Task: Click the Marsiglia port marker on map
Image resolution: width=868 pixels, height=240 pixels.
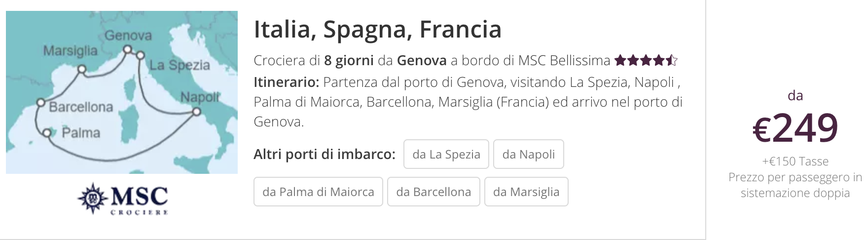Action: 82,69
